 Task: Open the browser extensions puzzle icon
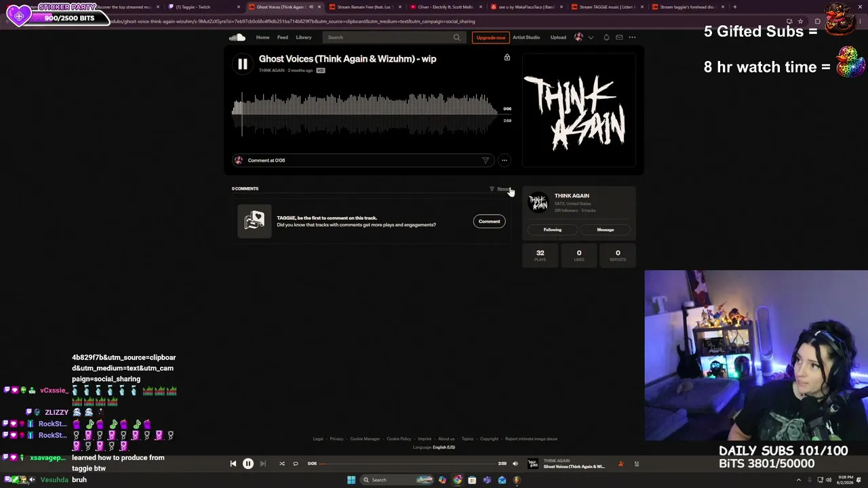click(818, 21)
